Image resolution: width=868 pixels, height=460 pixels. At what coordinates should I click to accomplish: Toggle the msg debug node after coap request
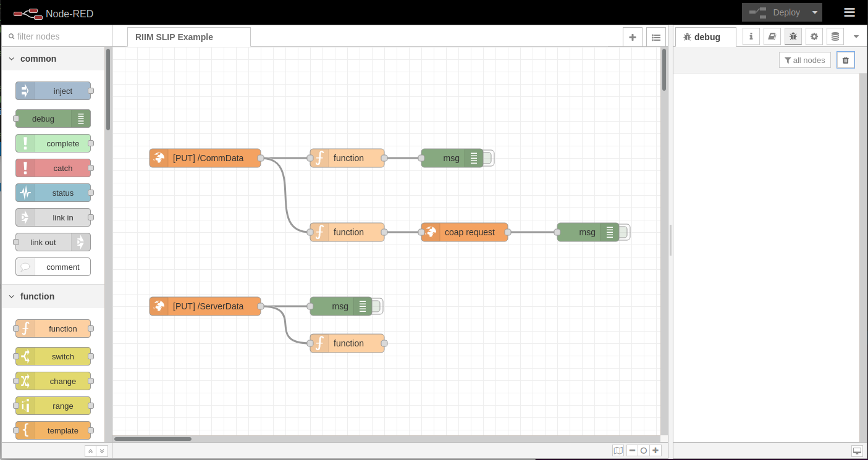pyautogui.click(x=623, y=232)
